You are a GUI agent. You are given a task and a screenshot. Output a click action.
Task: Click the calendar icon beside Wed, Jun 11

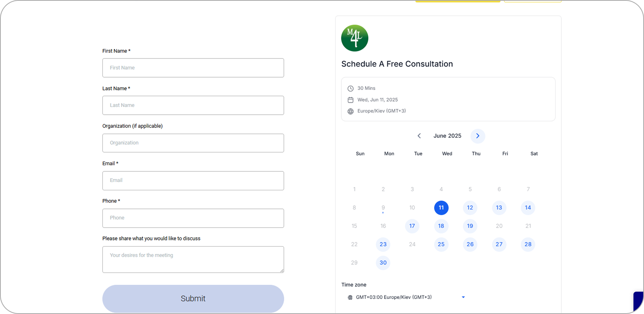[350, 100]
